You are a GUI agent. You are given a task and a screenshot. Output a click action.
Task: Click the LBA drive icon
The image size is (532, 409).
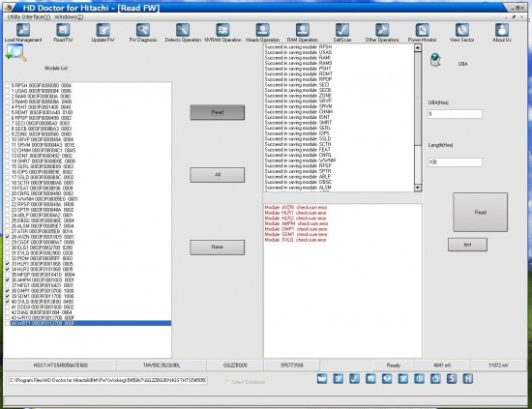tap(435, 60)
